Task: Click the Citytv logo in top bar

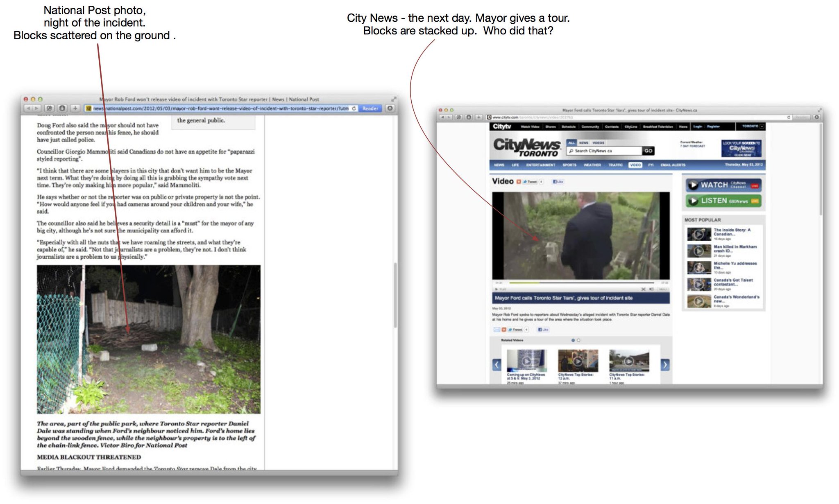Action: tap(502, 127)
